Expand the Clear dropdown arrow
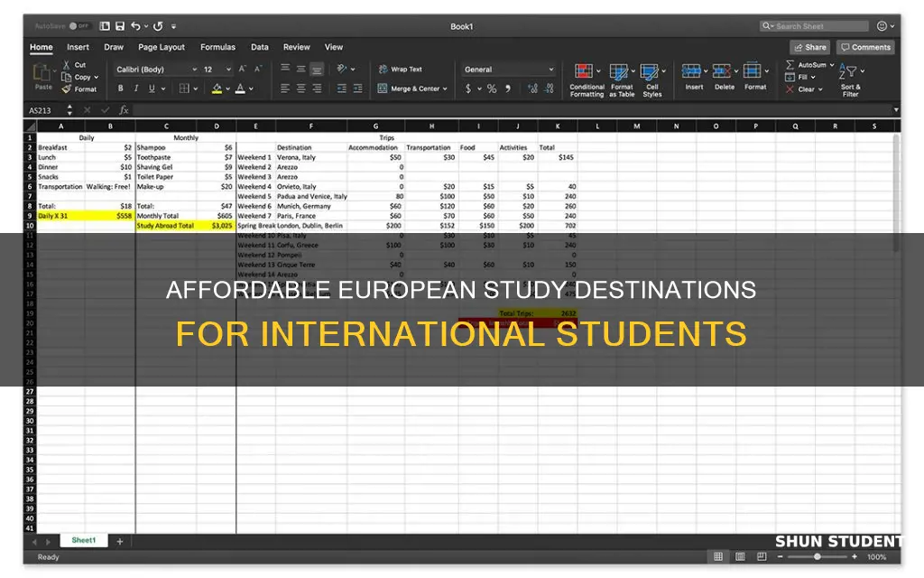The image size is (924, 578). [x=820, y=89]
